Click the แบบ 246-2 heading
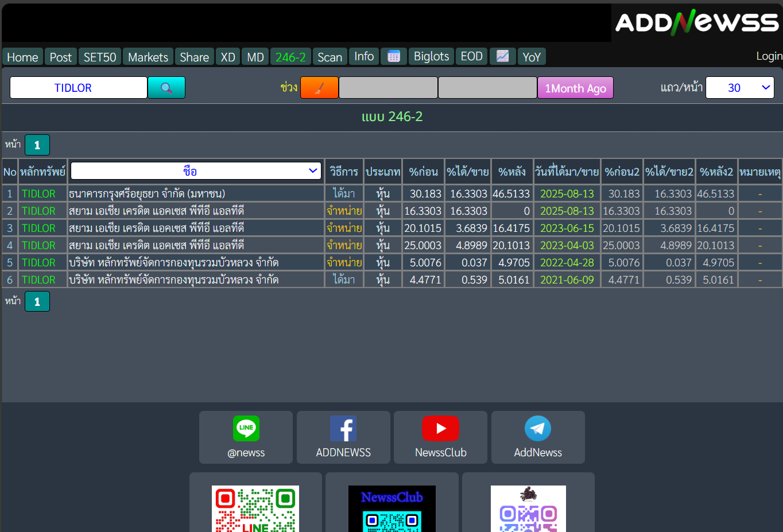The image size is (783, 532). [x=392, y=117]
